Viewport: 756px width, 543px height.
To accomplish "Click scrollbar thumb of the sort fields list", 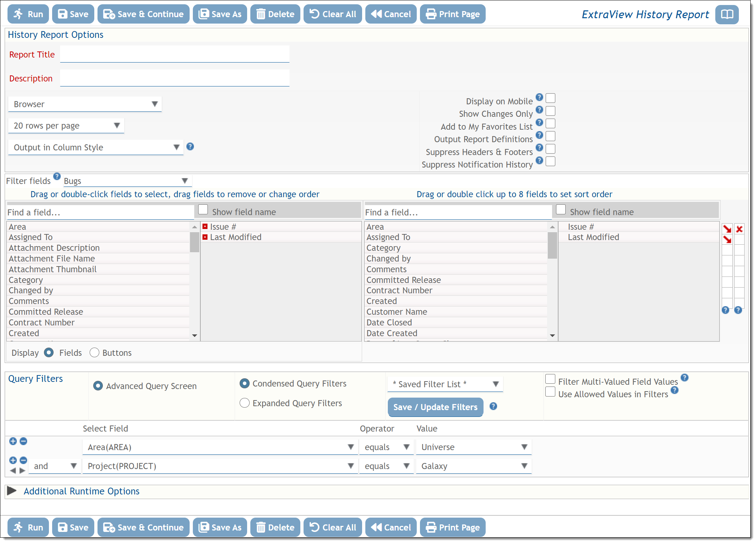I will [552, 245].
